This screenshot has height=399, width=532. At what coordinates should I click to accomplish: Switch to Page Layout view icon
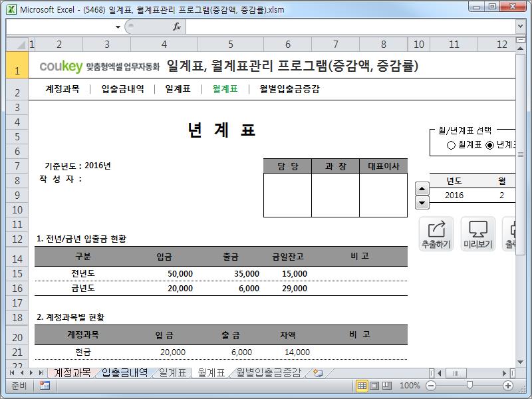click(374, 386)
